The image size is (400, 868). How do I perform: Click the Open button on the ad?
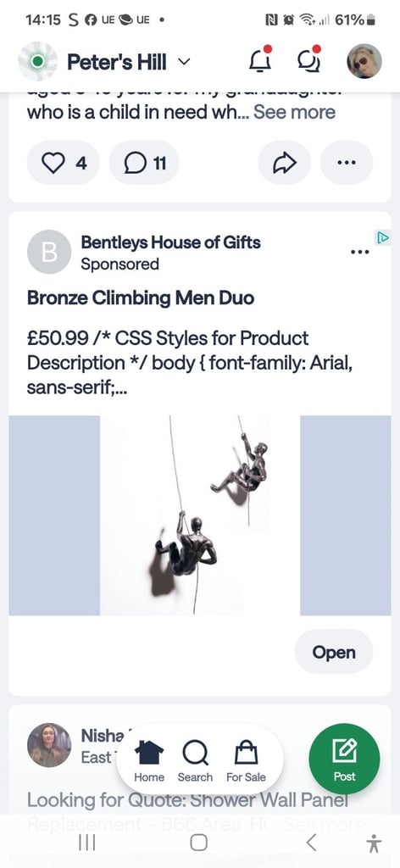coord(334,652)
